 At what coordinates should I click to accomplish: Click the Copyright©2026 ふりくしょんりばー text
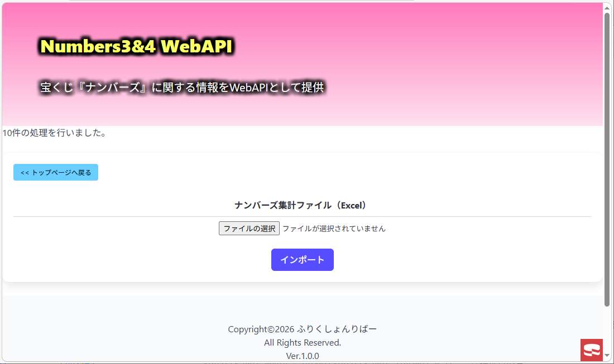pyautogui.click(x=303, y=329)
